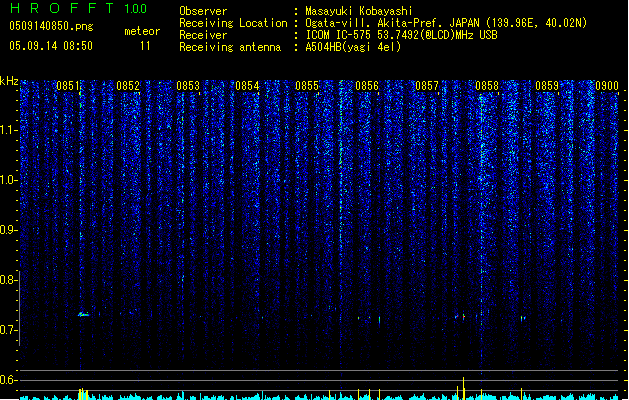Click the 0.6 kHz axis label
Viewport: 629px width, 400px height.
coord(8,380)
